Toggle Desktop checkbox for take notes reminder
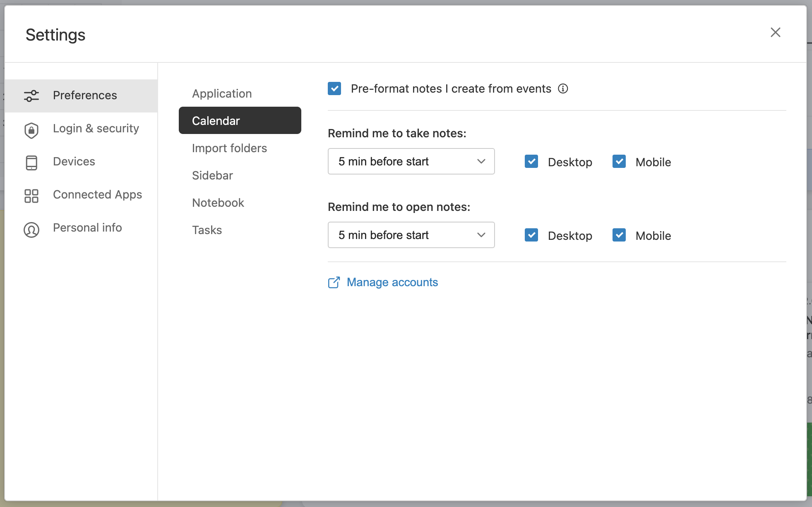The width and height of the screenshot is (812, 507). [x=531, y=161]
